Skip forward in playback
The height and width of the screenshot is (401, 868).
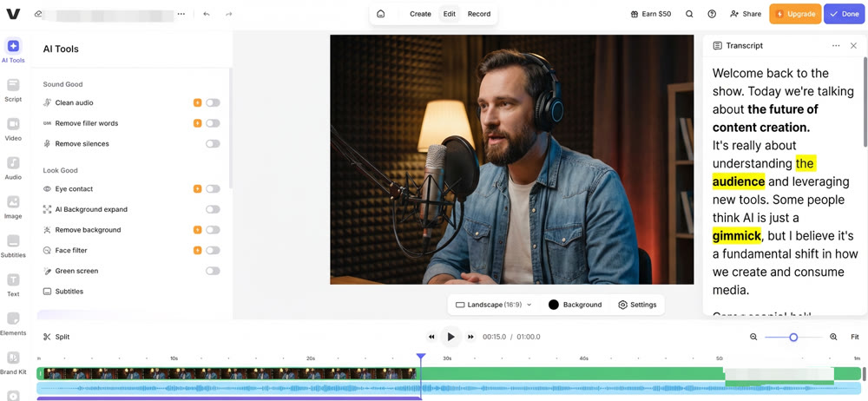coord(470,337)
